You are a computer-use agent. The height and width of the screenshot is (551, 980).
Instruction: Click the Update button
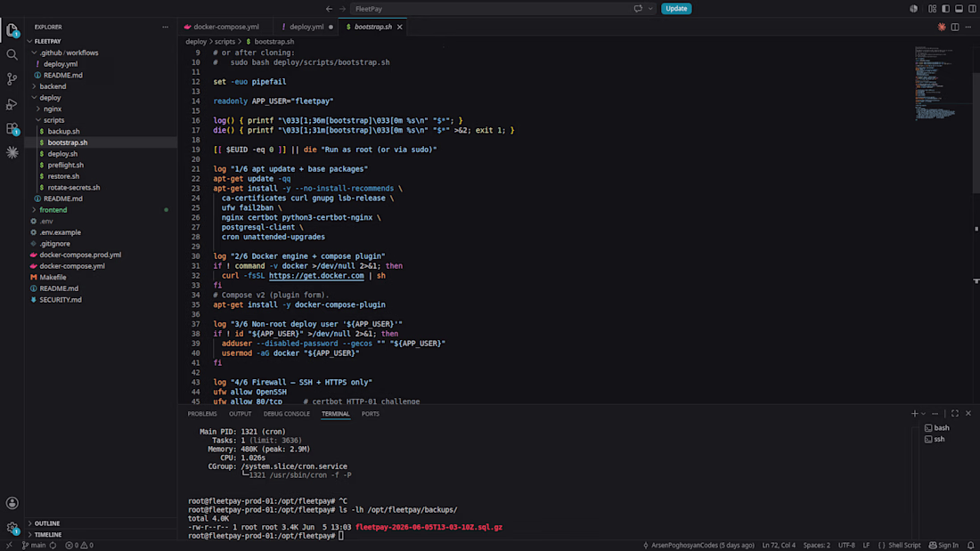click(676, 9)
